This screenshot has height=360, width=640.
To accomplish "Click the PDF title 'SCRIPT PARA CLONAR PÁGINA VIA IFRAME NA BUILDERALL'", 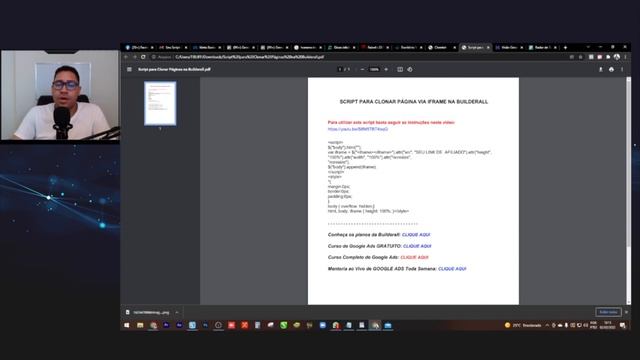I will click(413, 102).
